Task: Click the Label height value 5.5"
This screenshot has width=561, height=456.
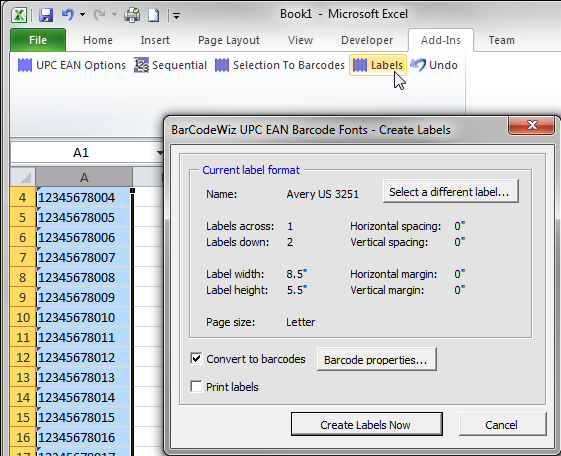Action: pyautogui.click(x=297, y=290)
